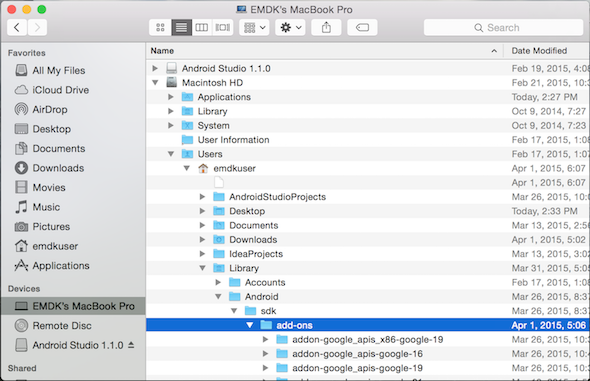590x381 pixels.
Task: Collapse the add-ons folder triangle
Action: (x=249, y=325)
